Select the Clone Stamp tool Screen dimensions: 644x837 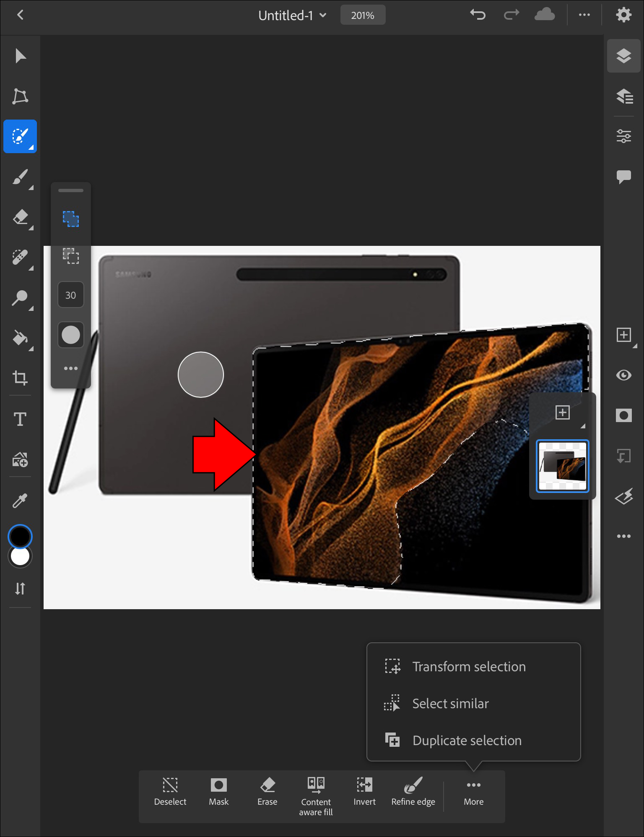click(x=20, y=297)
